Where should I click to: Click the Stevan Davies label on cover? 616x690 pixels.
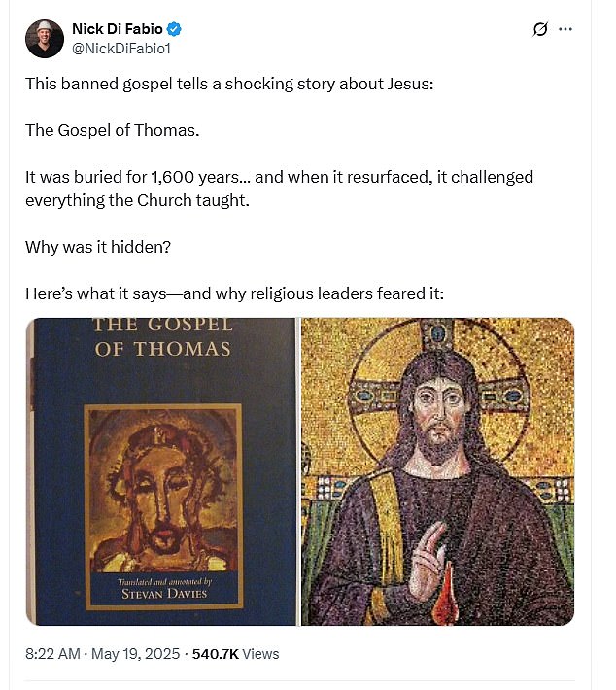pos(164,594)
